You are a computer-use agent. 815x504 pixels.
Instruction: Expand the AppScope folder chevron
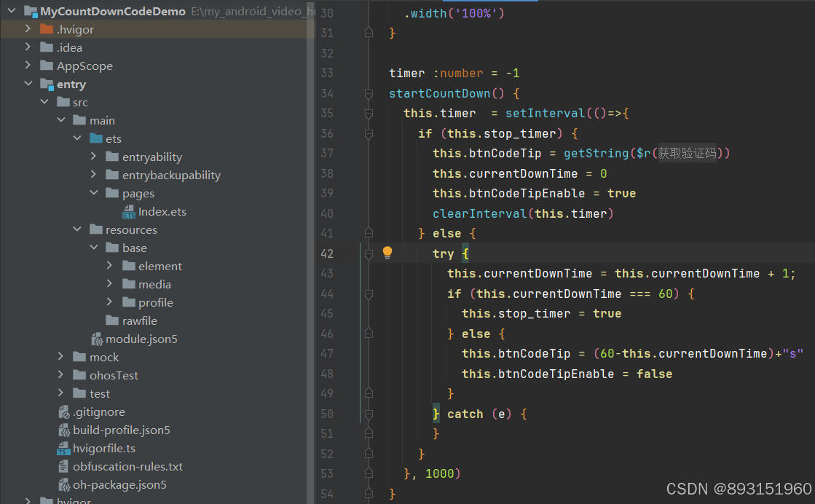point(28,65)
